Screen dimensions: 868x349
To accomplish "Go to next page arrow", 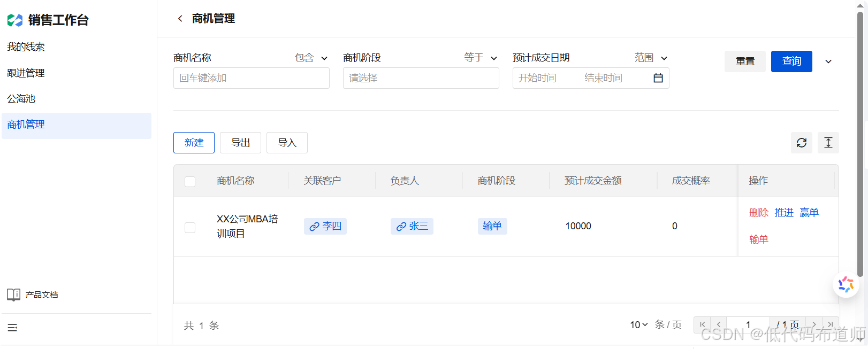I will click(x=814, y=324).
